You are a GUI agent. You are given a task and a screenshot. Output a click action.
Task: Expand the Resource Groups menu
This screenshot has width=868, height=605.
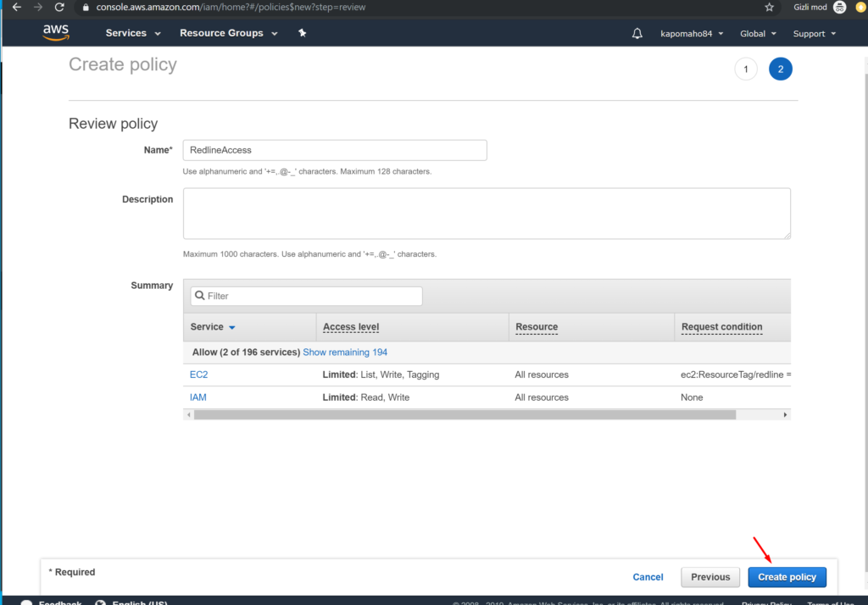click(229, 33)
